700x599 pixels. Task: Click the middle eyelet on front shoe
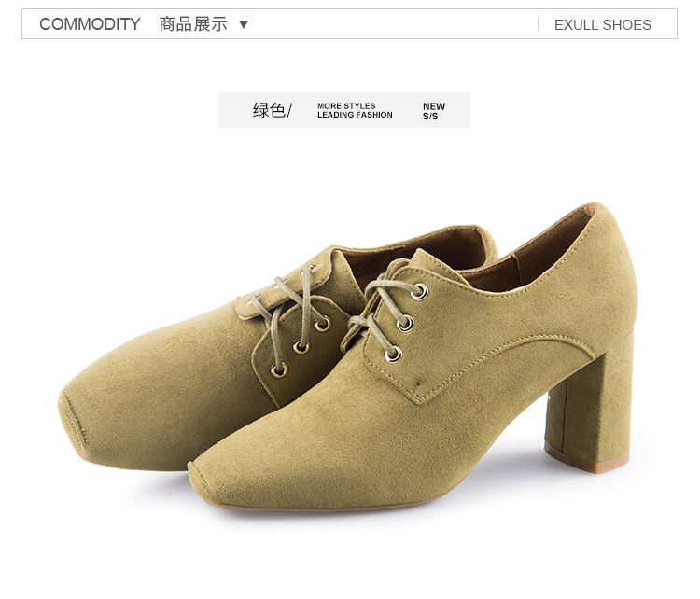[x=405, y=323]
